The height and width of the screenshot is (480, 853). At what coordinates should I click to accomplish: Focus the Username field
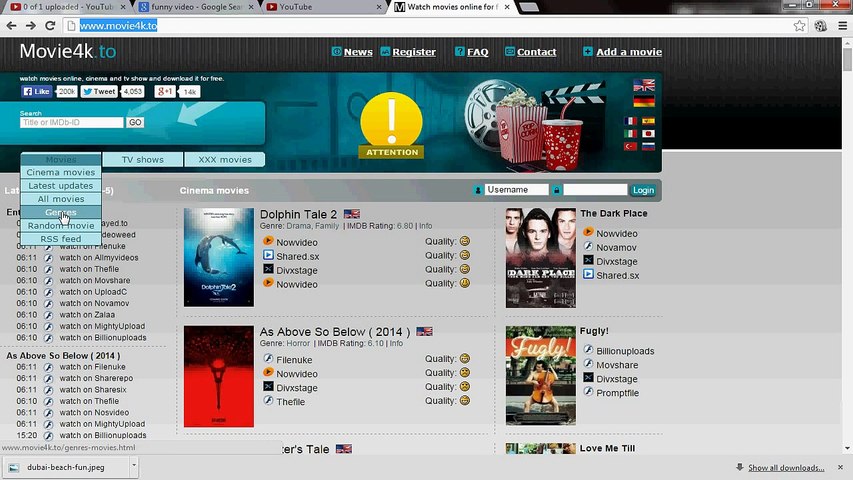tap(516, 189)
